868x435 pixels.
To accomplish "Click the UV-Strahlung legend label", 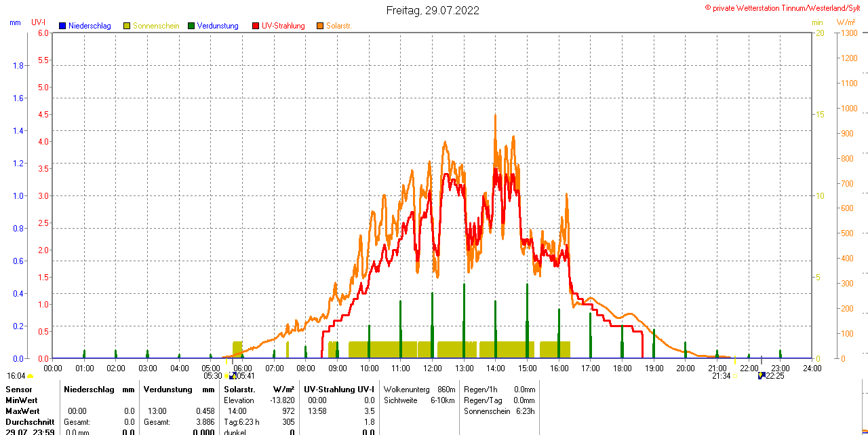I will 283,26.
